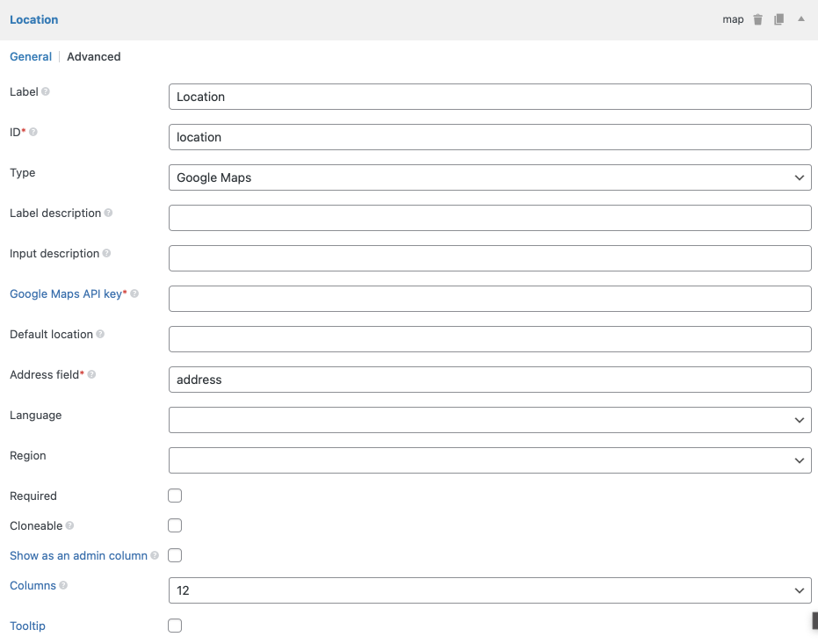Show help for Google Maps API key
The width and height of the screenshot is (818, 644).
pos(134,293)
